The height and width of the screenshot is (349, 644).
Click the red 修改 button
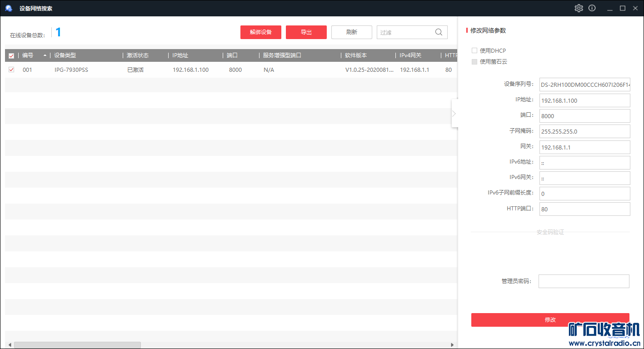coord(550,320)
